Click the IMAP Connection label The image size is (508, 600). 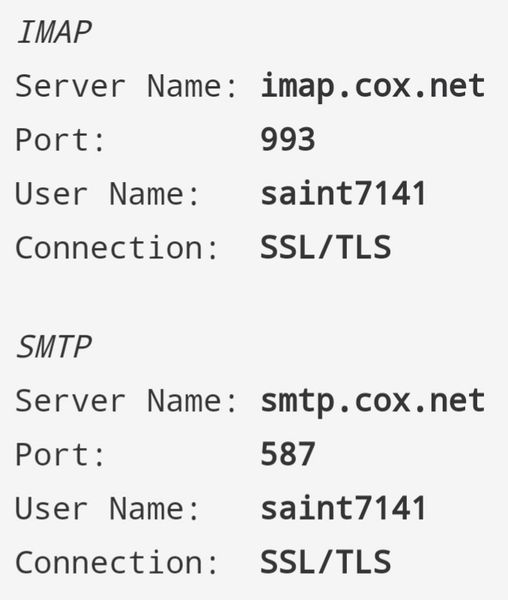pyautogui.click(x=117, y=248)
